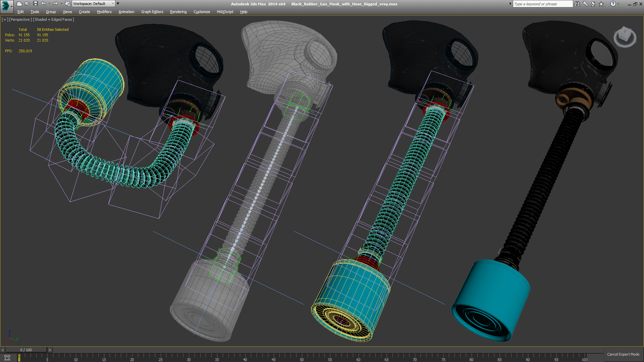Click the New Scene icon
Image resolution: width=644 pixels, height=362 pixels.
pos(19,4)
